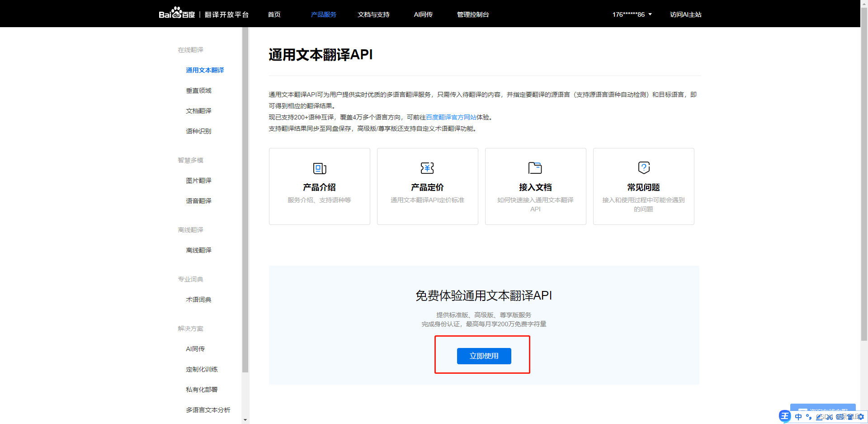Open the 接入文档 card title
The width and height of the screenshot is (868, 424).
(535, 187)
